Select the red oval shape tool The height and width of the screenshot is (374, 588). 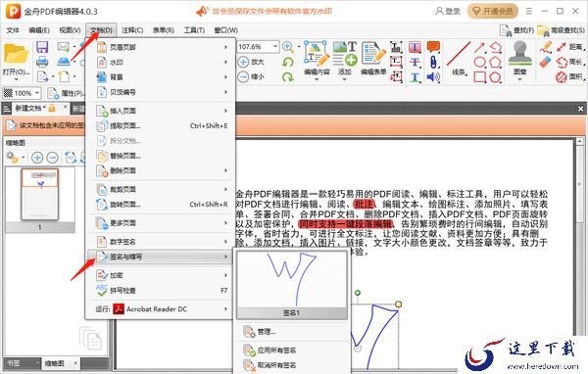pyautogui.click(x=479, y=62)
